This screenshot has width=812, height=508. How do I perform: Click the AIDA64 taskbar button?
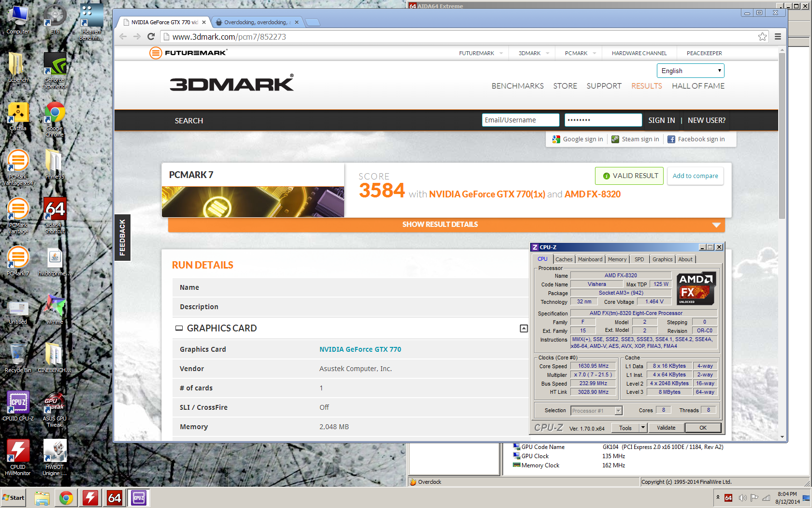[115, 498]
